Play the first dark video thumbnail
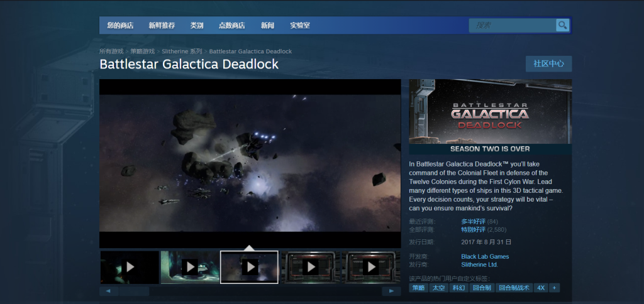Image resolution: width=644 pixels, height=304 pixels. click(130, 267)
